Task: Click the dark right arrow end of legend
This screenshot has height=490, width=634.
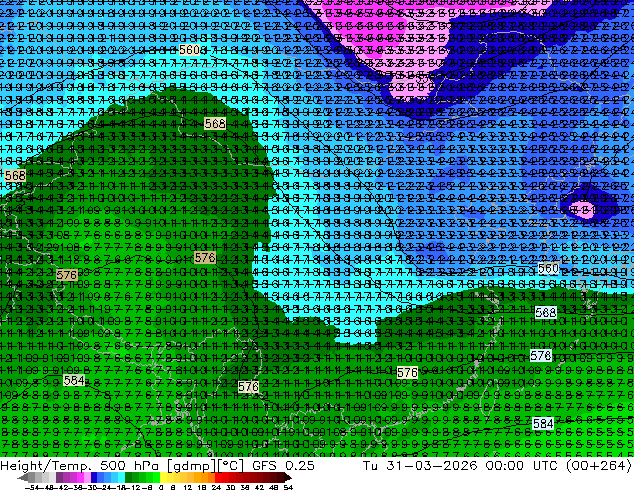Action: coord(287,478)
